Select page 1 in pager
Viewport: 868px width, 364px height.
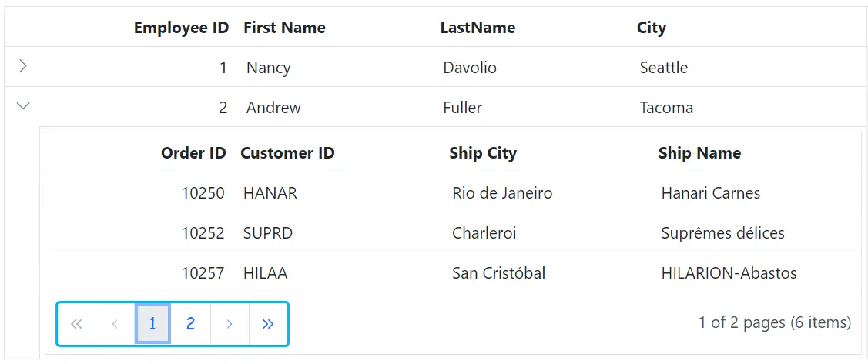(x=152, y=324)
